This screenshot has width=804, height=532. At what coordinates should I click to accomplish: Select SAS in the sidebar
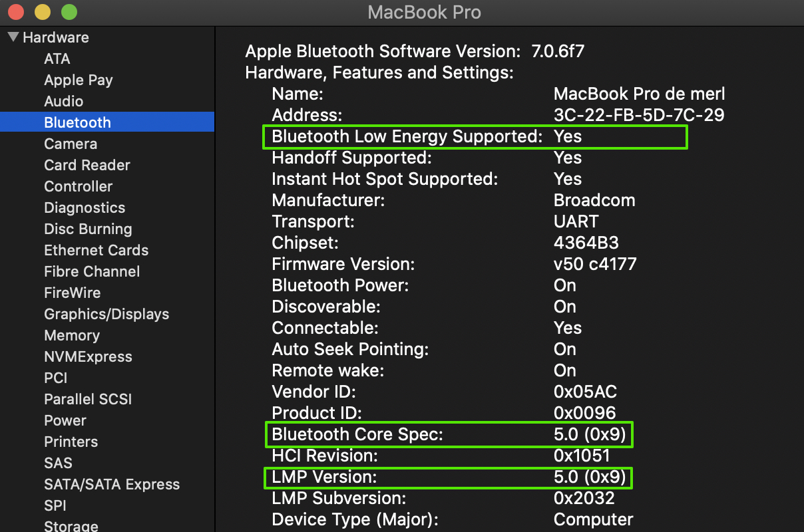tap(58, 463)
